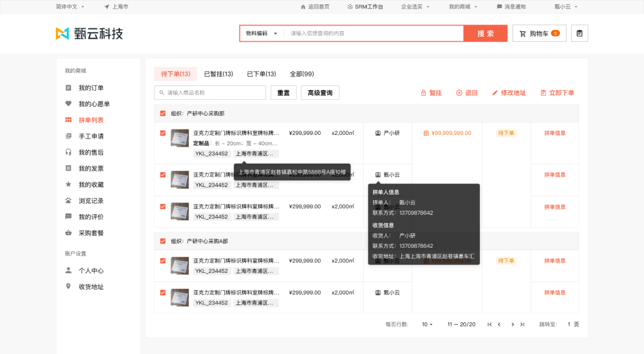Image resolution: width=644 pixels, height=354 pixels.
Task: Uncheck the last row in 产研中心采购A部
Action: (x=163, y=293)
